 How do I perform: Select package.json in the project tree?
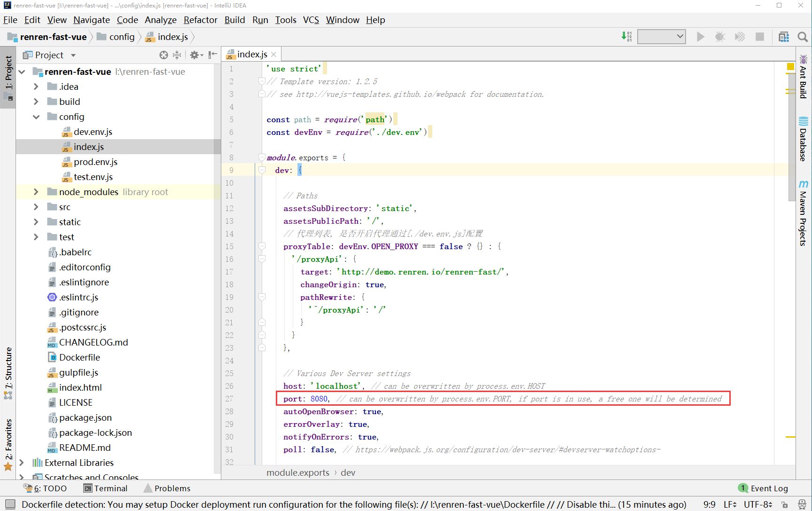[x=85, y=417]
